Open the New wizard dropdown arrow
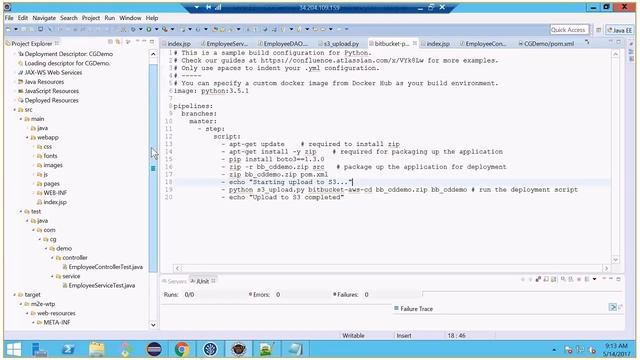The image size is (640, 360). (x=16, y=29)
